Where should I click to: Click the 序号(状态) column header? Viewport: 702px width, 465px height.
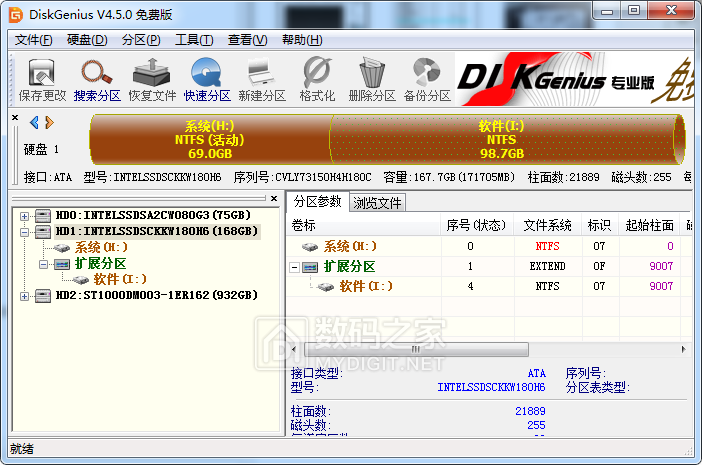pos(476,225)
